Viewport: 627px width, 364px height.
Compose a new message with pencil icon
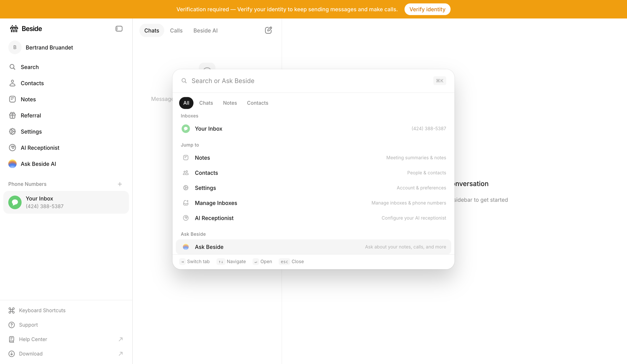click(268, 30)
